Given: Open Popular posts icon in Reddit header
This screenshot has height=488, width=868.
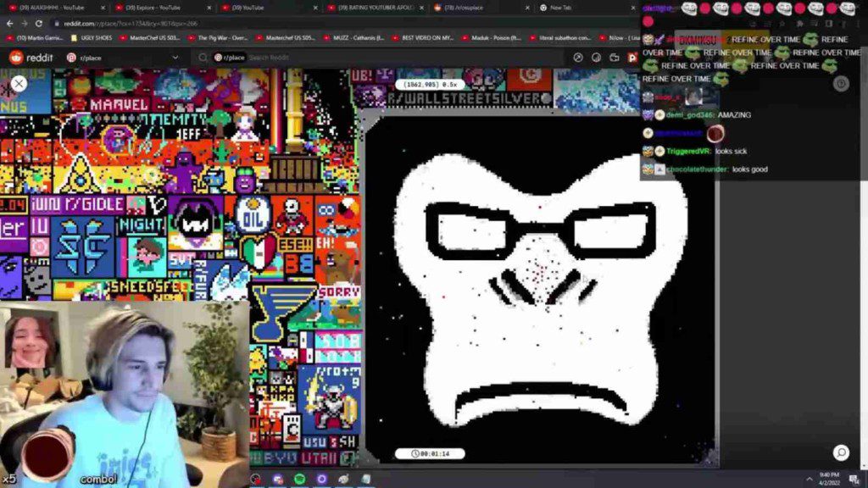Looking at the screenshot, I should pyautogui.click(x=578, y=58).
